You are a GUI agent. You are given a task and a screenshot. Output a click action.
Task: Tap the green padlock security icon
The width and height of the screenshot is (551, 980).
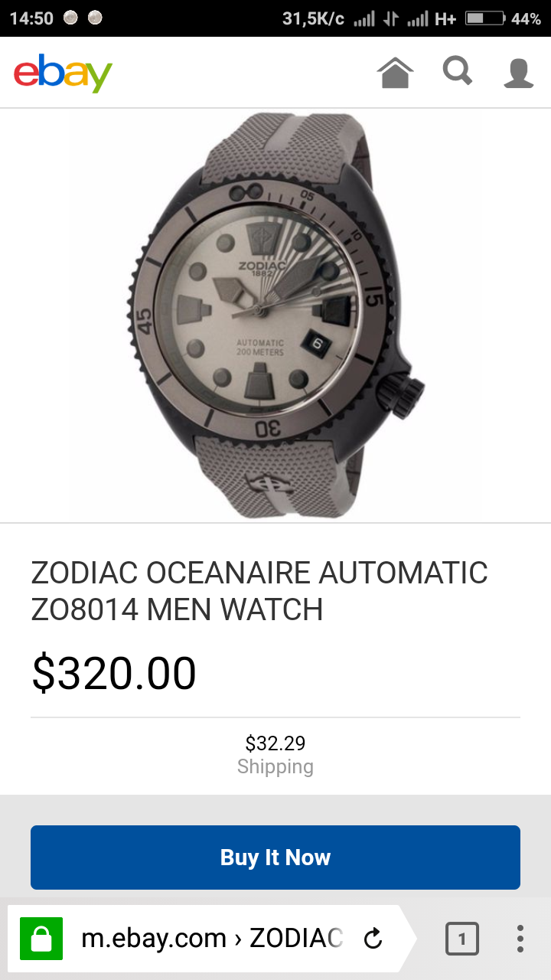[41, 938]
